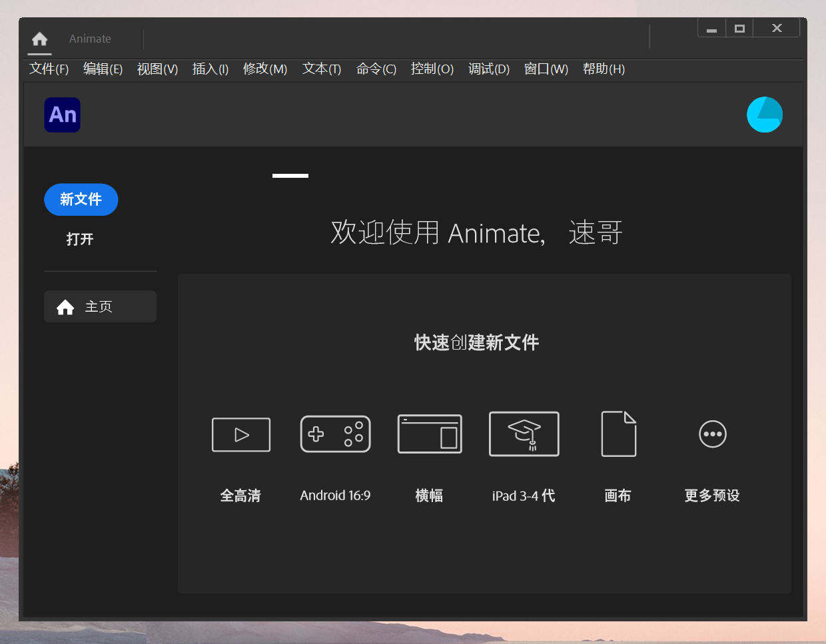Choose the banner (横幅) preset icon
The width and height of the screenshot is (826, 644).
pyautogui.click(x=430, y=434)
